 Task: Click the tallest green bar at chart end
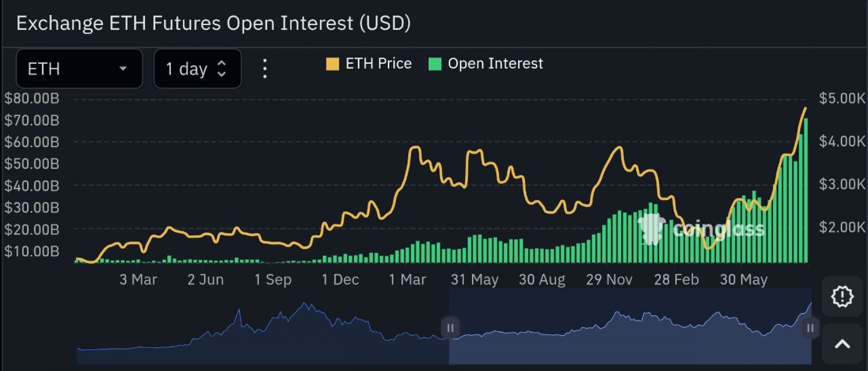(806, 190)
